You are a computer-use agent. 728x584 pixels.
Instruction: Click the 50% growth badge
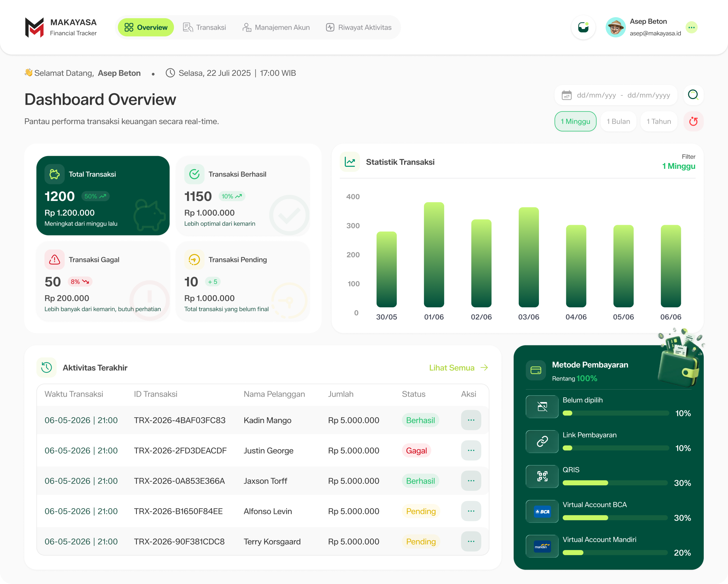95,196
